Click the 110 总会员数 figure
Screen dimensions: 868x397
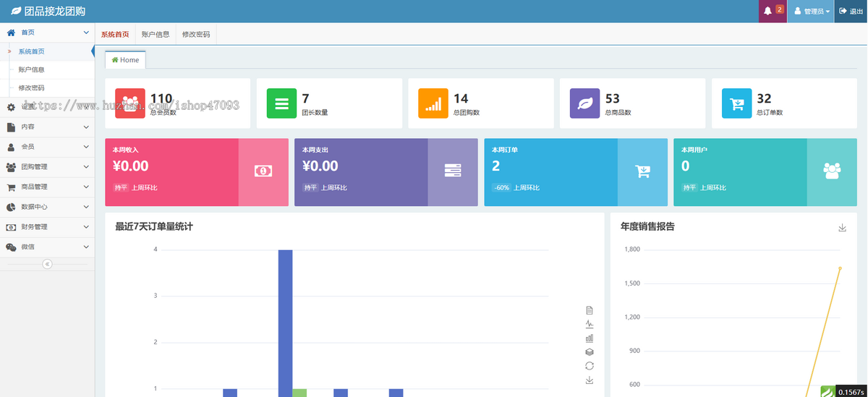161,99
